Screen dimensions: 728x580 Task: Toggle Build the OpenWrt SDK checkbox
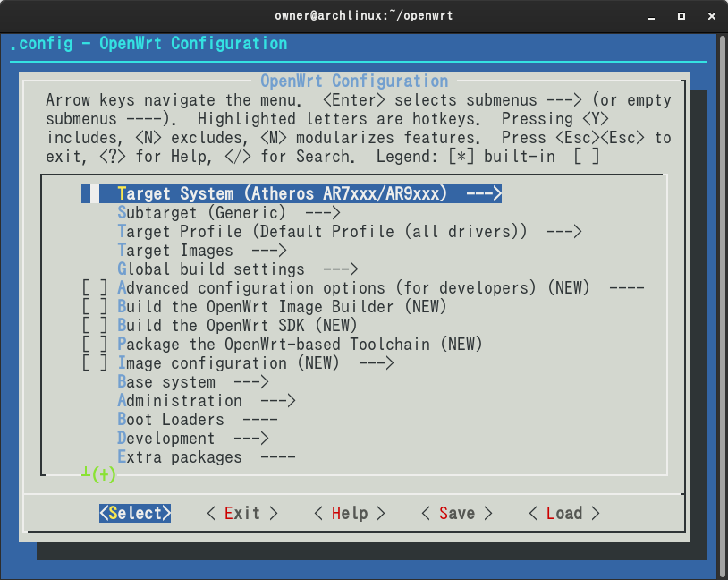click(95, 326)
